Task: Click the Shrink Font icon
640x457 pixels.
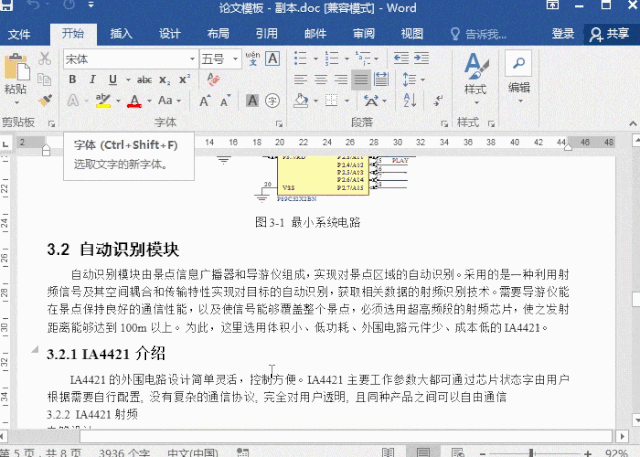Action: tap(225, 100)
